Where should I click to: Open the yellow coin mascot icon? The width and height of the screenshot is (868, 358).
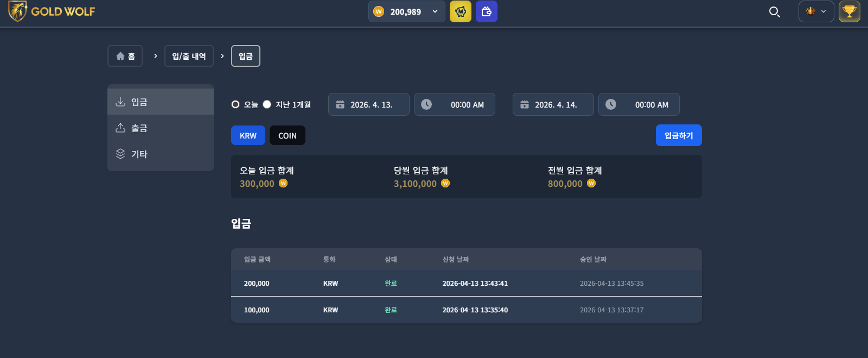(461, 11)
